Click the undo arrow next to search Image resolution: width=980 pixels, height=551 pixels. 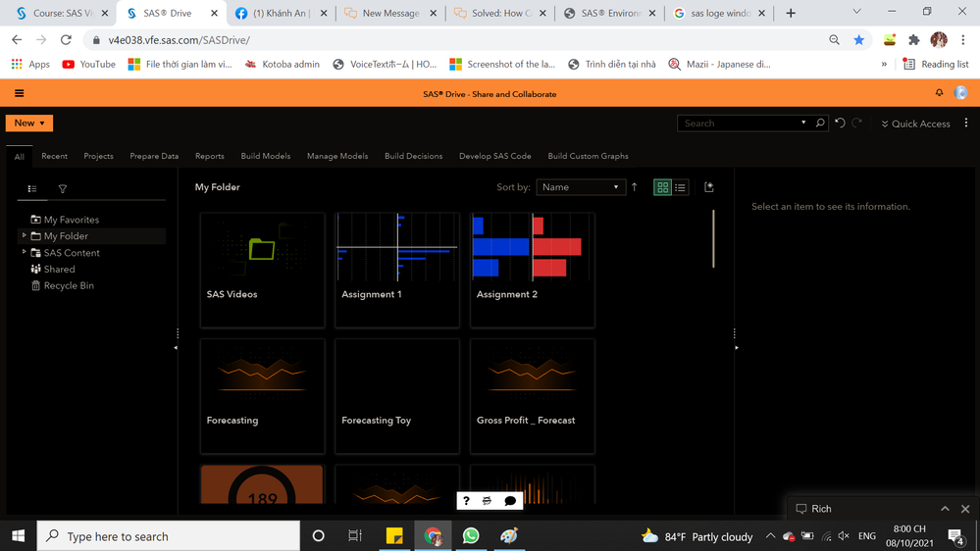[840, 124]
